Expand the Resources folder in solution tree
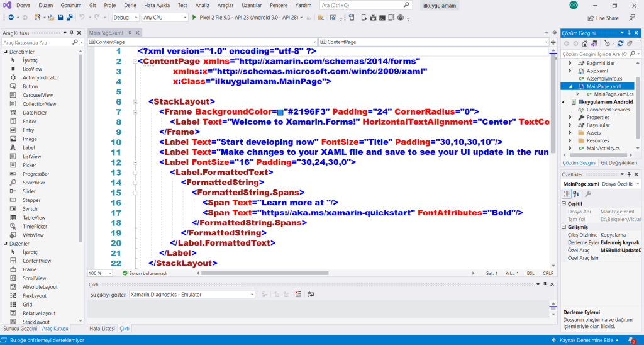 point(570,140)
